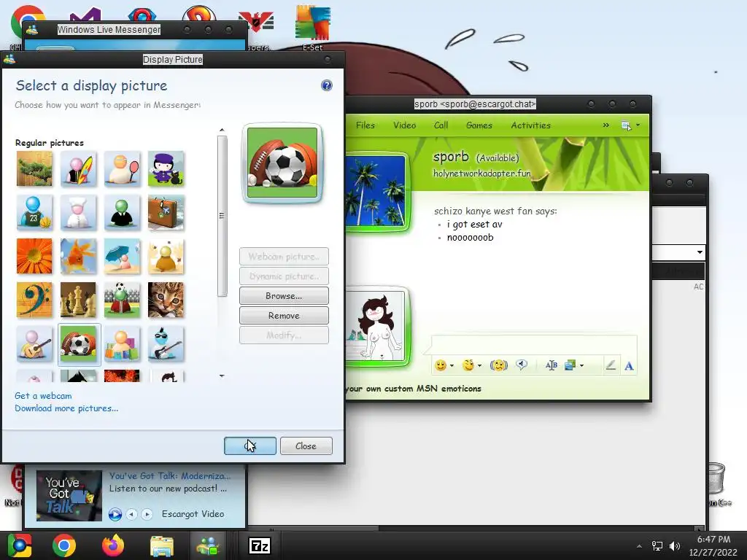This screenshot has height=560, width=747.
Task: Select the purple hat girl with cat picture
Action: coord(166,168)
